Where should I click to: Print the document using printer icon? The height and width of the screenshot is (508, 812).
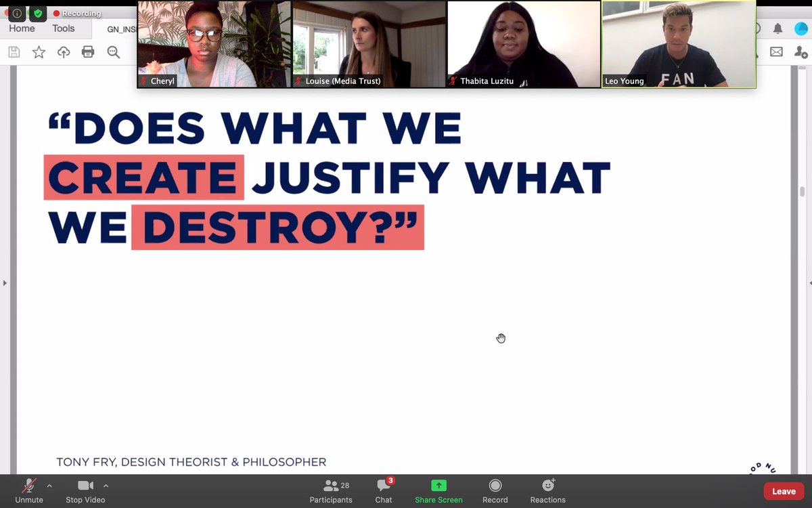[88, 52]
